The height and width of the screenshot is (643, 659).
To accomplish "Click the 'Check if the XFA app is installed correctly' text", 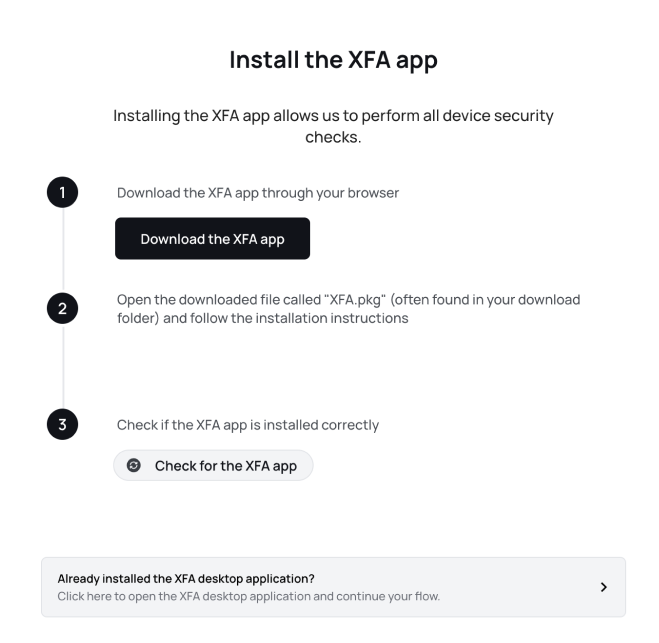I will [248, 425].
